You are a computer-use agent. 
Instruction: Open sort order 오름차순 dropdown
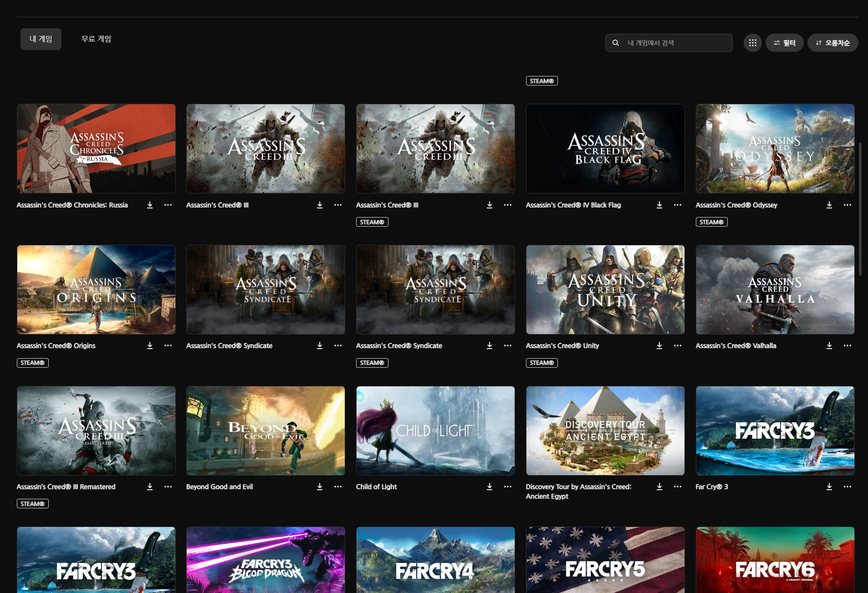pos(832,43)
